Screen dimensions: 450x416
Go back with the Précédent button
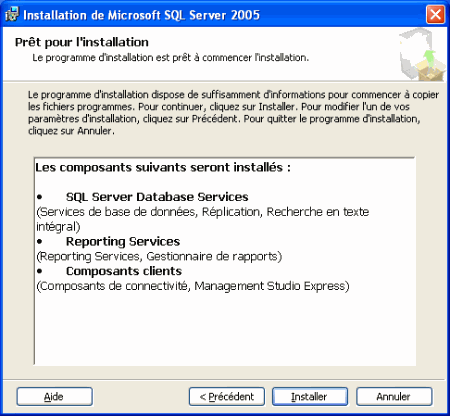[x=227, y=396]
